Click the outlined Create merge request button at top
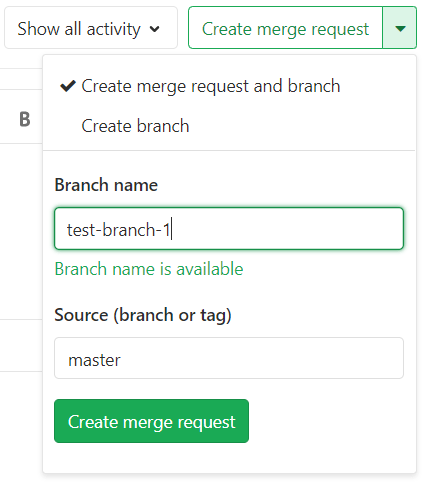Image resolution: width=424 pixels, height=482 pixels. (x=285, y=28)
